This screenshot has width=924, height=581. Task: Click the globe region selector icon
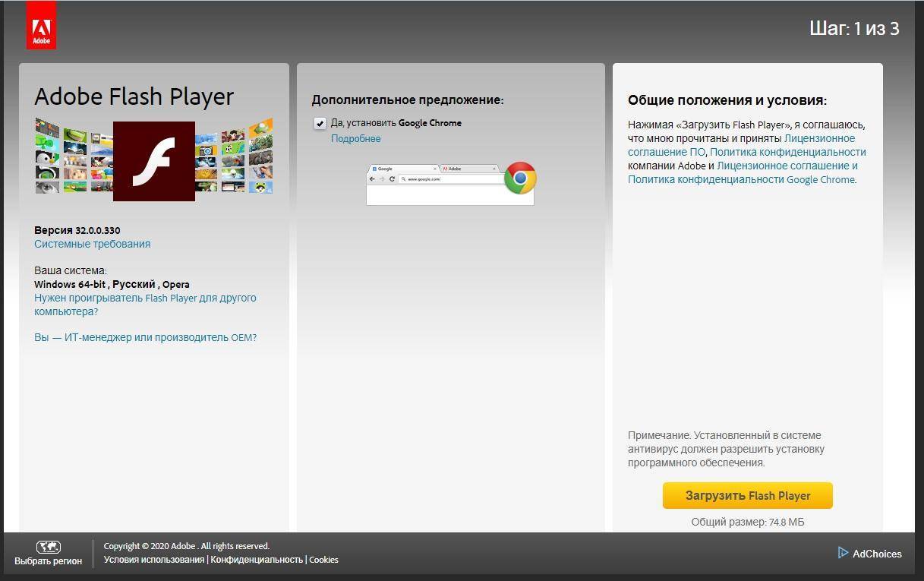[49, 547]
